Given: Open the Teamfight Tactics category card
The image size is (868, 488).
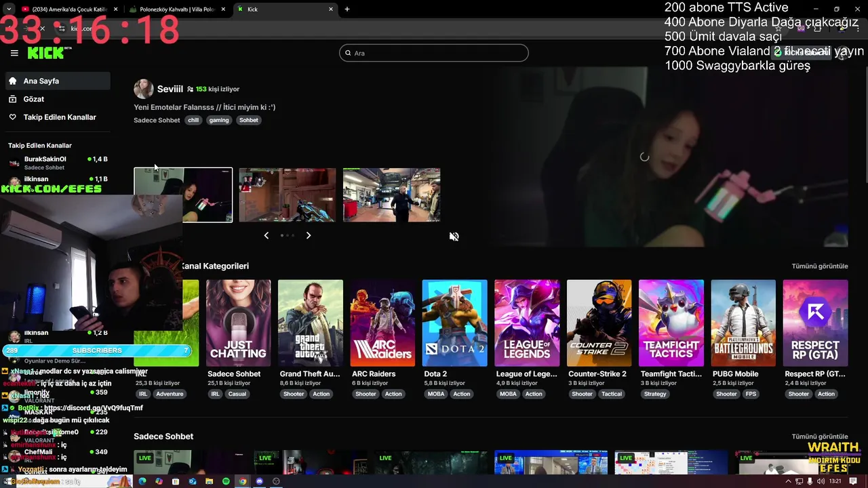Looking at the screenshot, I should 671,323.
